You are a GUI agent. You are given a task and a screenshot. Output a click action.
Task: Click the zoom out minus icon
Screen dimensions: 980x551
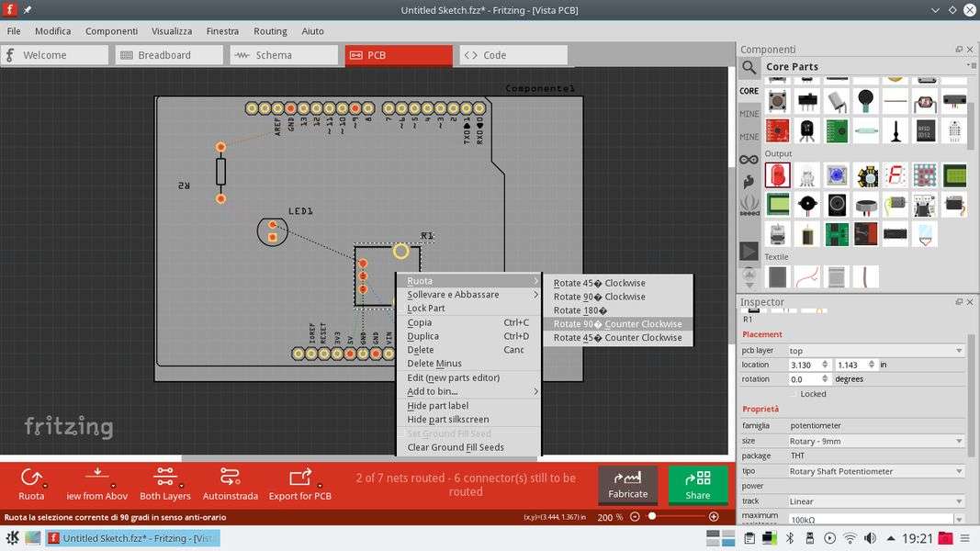tap(635, 517)
